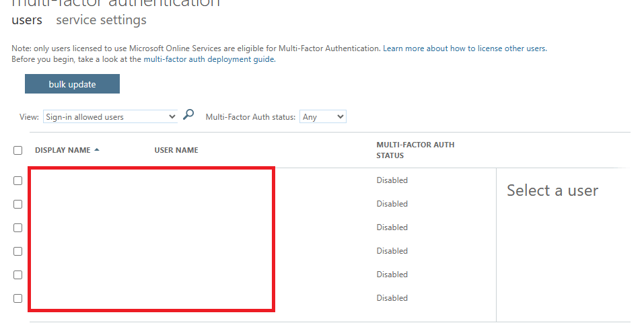
Task: Click Disabled status in the second row
Action: pos(392,204)
